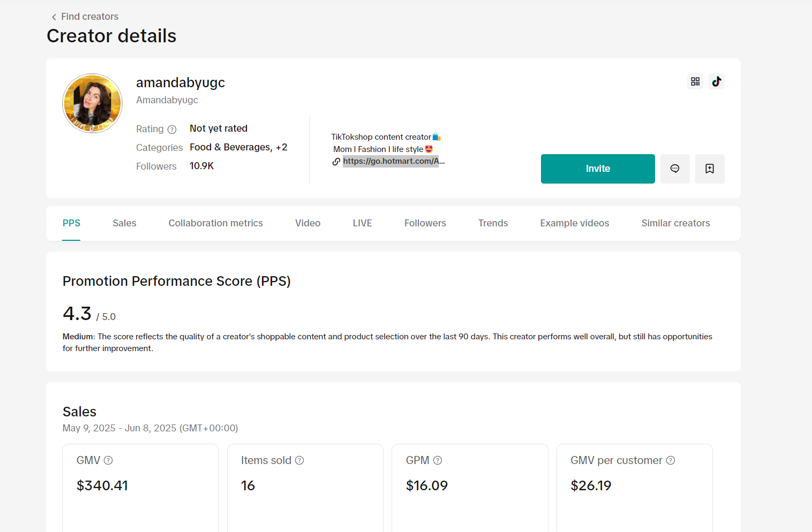Image resolution: width=812 pixels, height=532 pixels.
Task: Switch to the LIVE tab
Action: click(362, 223)
